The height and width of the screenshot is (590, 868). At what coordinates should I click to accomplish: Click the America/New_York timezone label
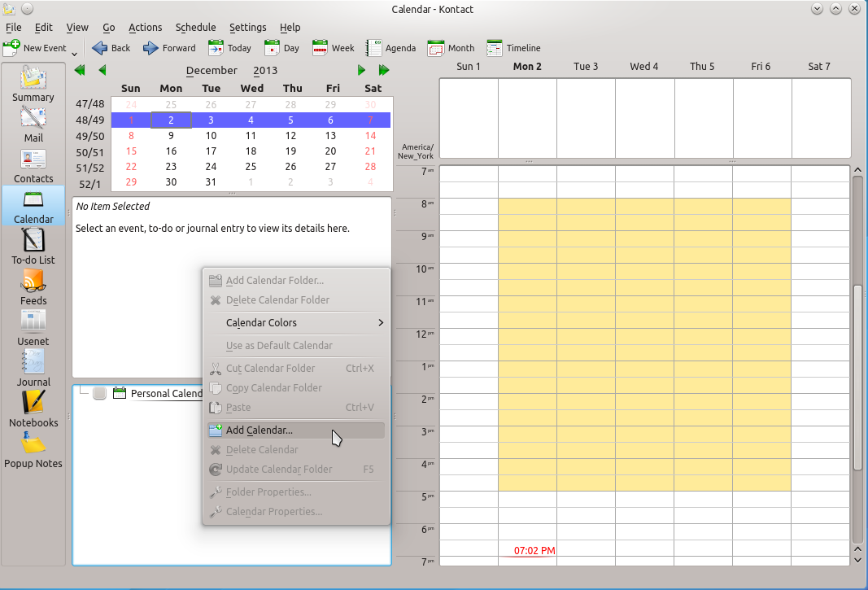[x=416, y=151]
